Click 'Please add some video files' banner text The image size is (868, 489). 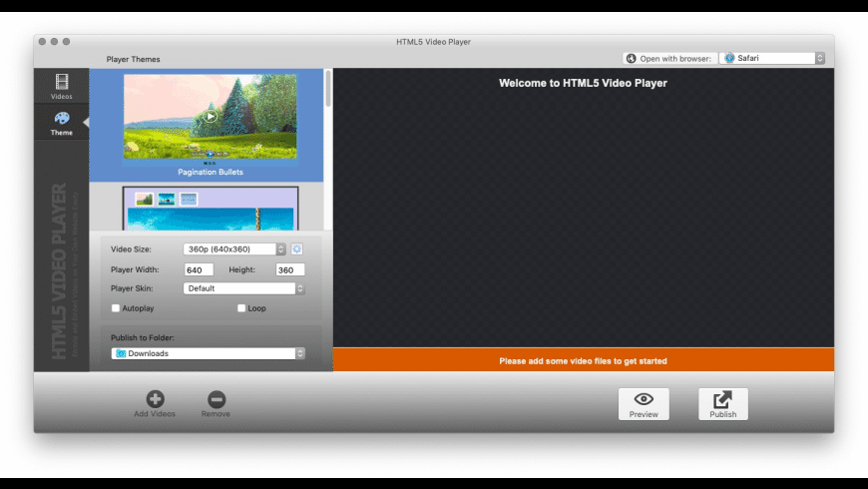(x=583, y=361)
